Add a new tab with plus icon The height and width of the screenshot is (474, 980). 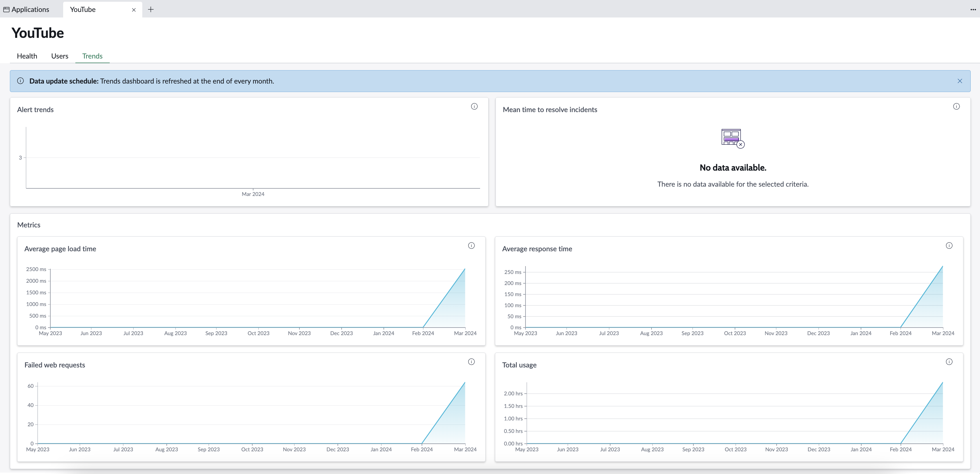(x=151, y=10)
